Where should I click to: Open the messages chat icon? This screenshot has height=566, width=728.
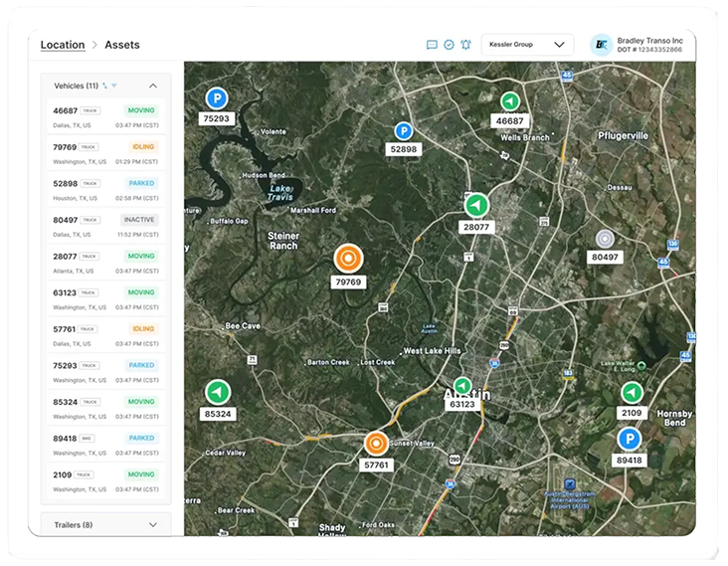432,45
